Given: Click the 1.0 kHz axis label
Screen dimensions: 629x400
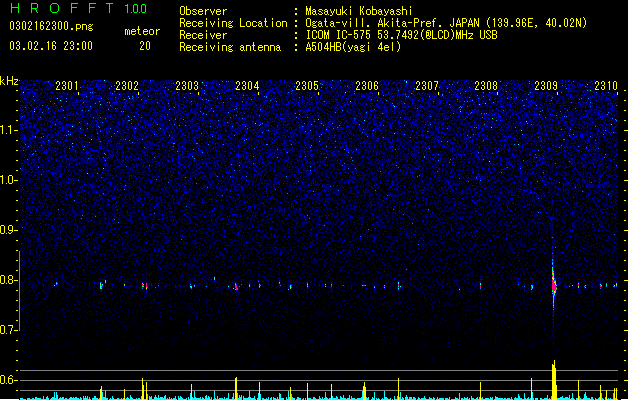Looking at the screenshot, I should point(9,180).
